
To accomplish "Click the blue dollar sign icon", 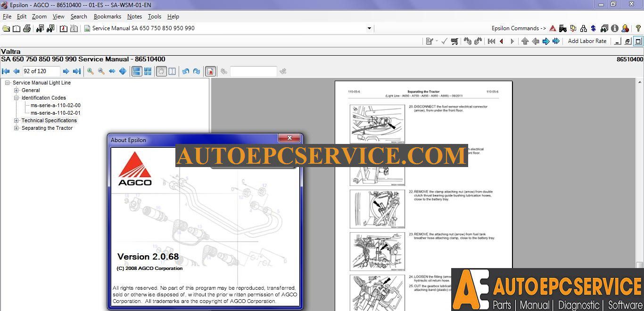I will coord(593,28).
